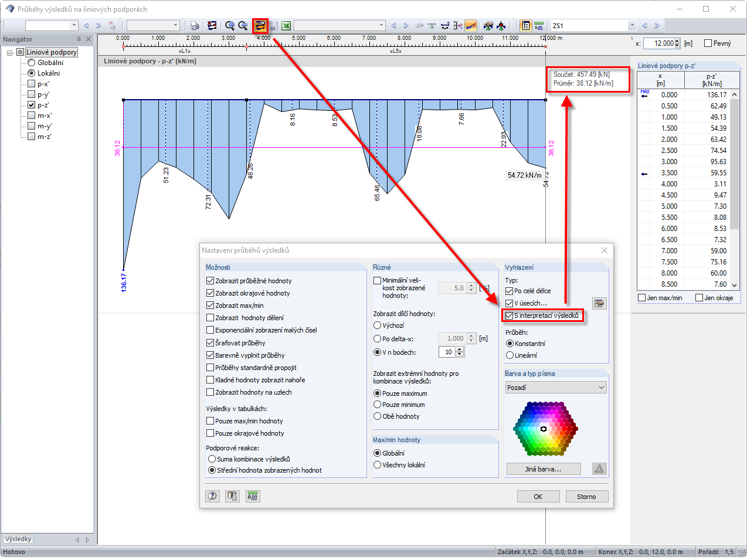This screenshot has height=560, width=747.
Task: Click the zoom in magnifier icon
Action: tap(230, 26)
